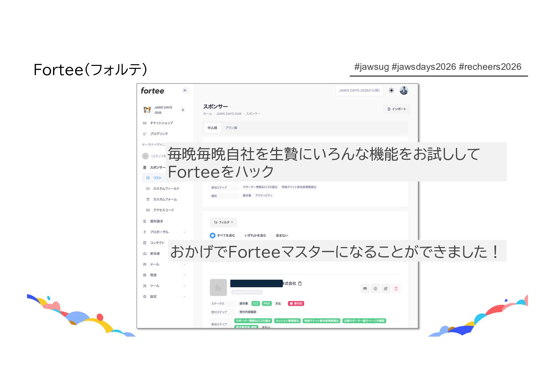Click the 参加者 people icon
The image size is (555, 392).
click(145, 254)
